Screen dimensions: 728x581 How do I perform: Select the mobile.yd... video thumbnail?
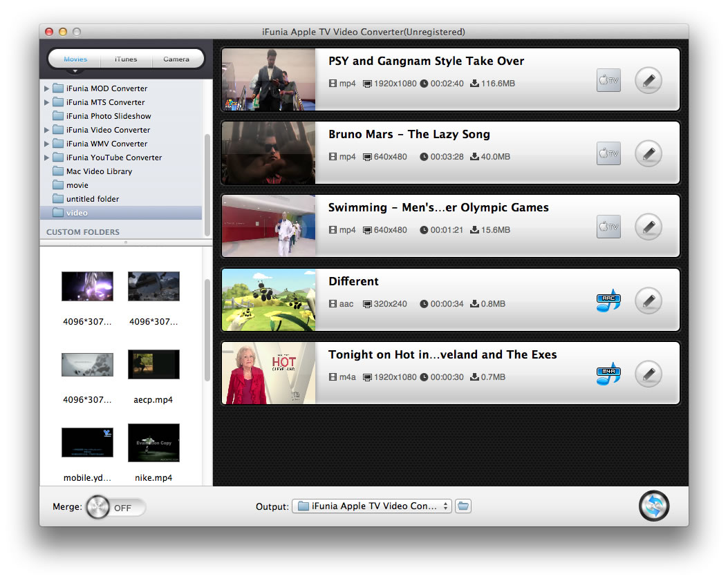[x=87, y=443]
